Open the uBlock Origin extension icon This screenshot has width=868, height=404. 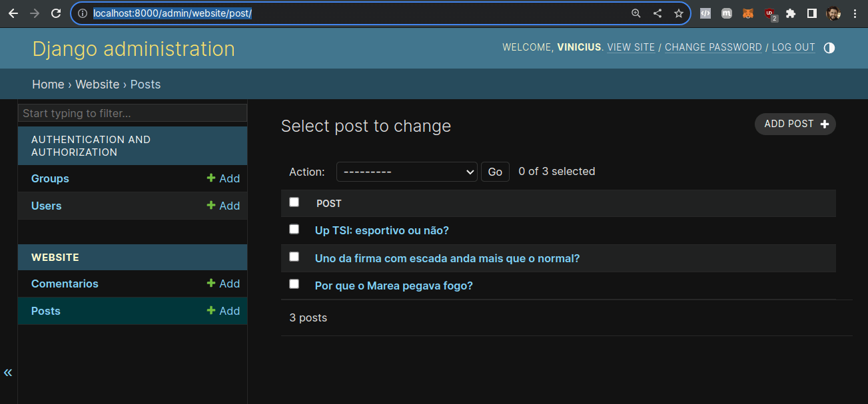pyautogui.click(x=769, y=13)
